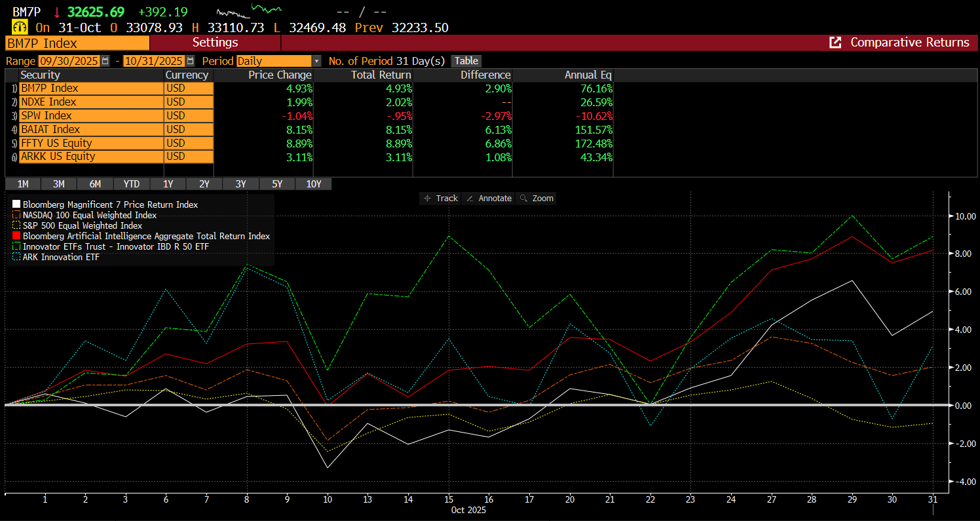Open the end date calendar picker icon
The height and width of the screenshot is (521, 980).
coord(190,61)
